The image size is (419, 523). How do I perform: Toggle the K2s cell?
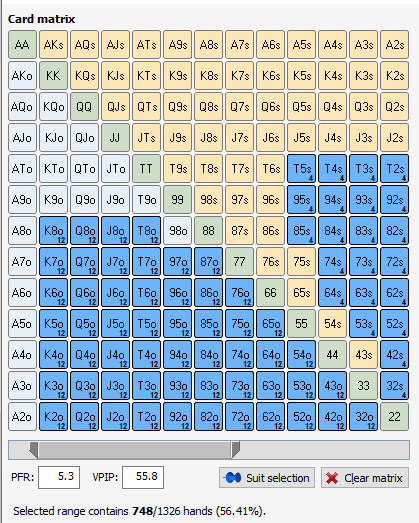point(395,76)
